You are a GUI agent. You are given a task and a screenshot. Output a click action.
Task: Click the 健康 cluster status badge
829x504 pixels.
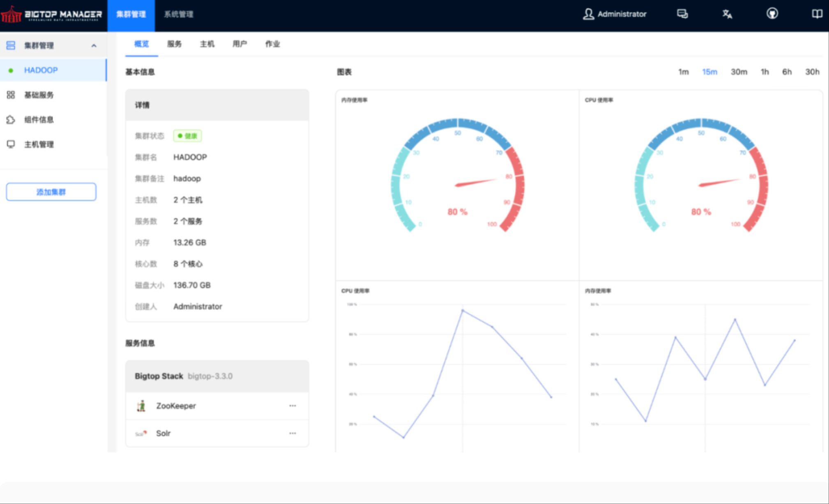(187, 135)
